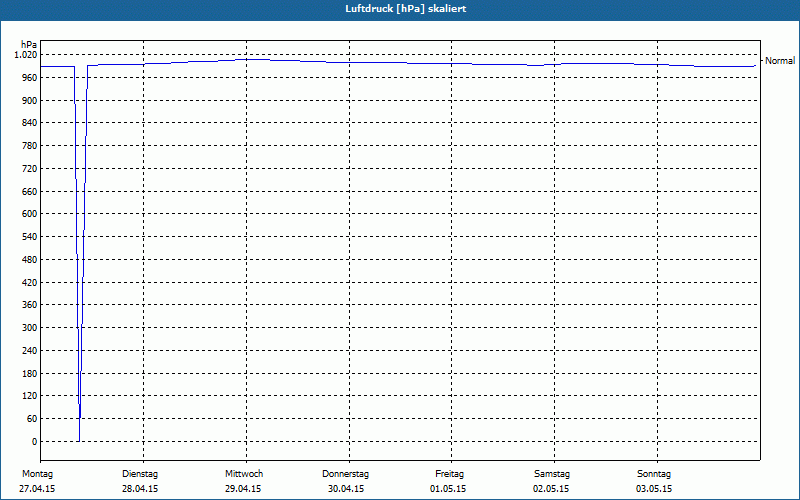Click the '120' y-axis value
The image size is (800, 500).
[31, 396]
